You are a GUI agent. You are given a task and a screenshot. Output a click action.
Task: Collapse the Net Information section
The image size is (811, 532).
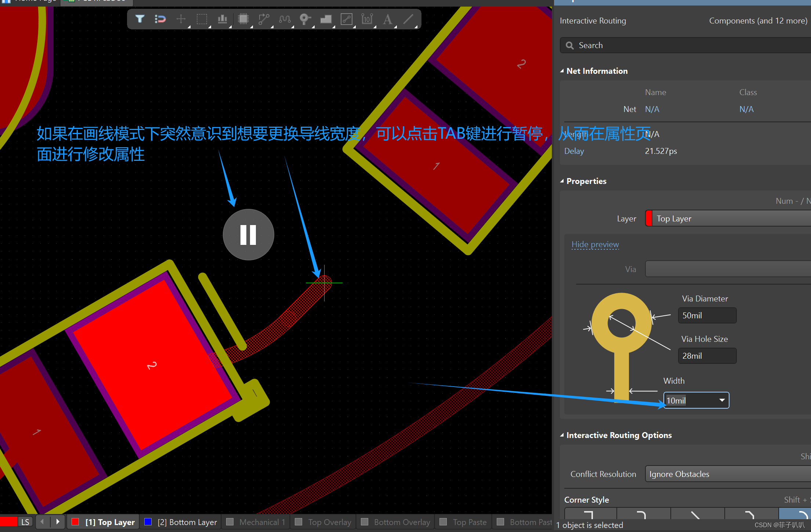(562, 71)
